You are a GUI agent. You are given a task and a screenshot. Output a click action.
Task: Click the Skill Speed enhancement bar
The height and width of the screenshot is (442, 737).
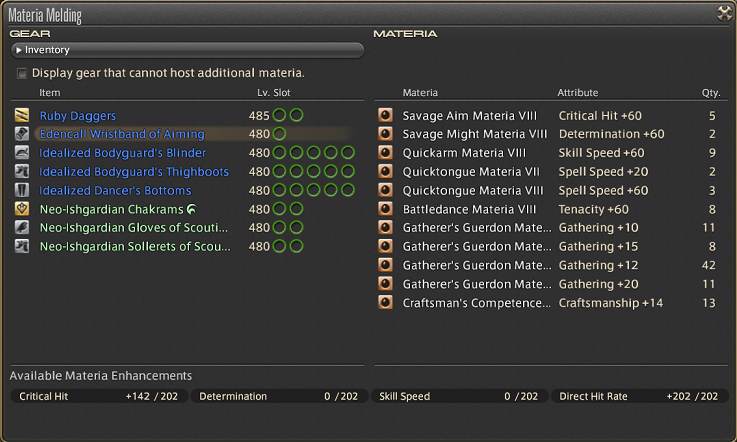coord(460,396)
